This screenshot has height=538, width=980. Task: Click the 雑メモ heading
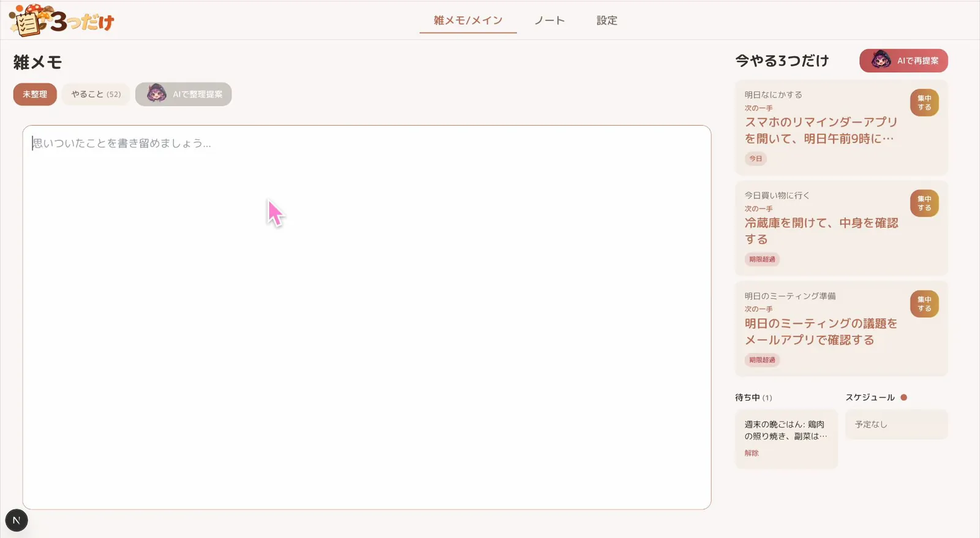coord(38,62)
